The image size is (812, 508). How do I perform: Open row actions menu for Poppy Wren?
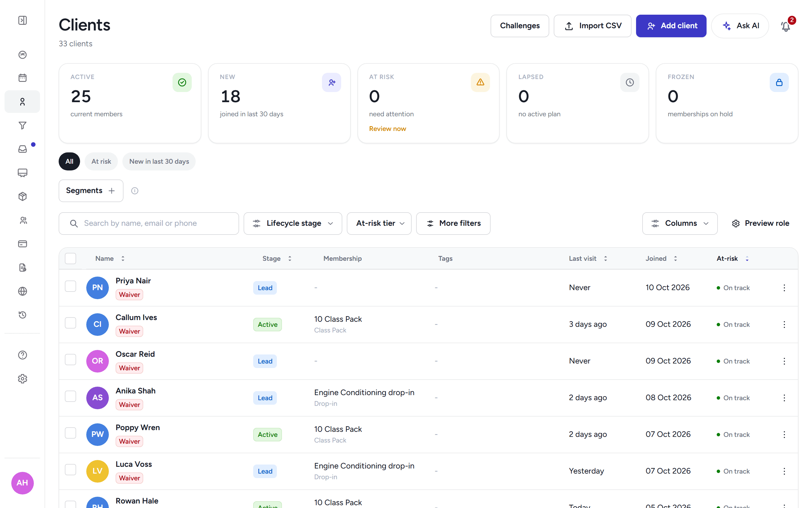pos(784,434)
